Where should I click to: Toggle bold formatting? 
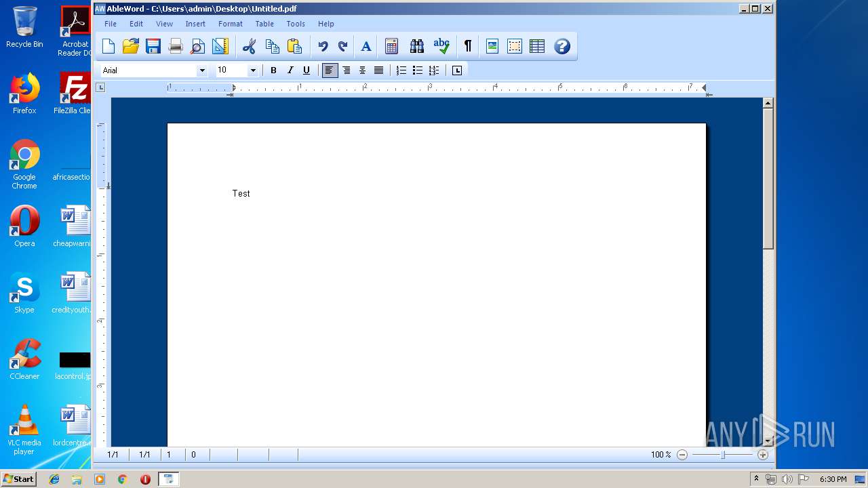[x=273, y=70]
